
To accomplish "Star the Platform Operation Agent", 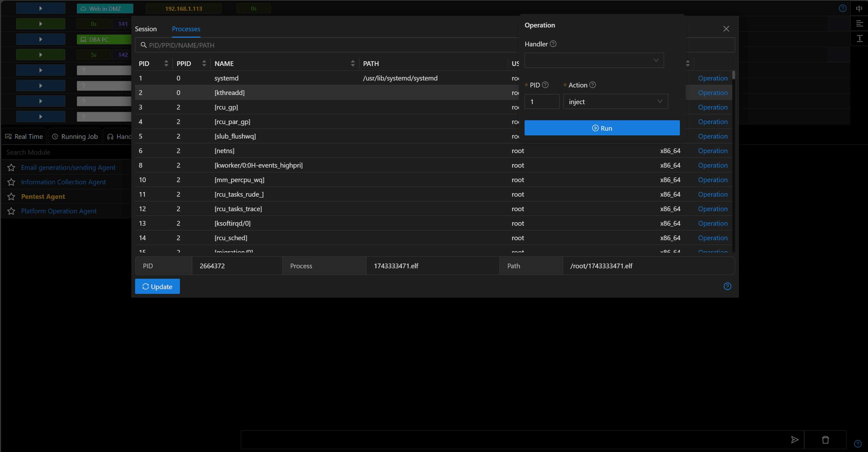I will pyautogui.click(x=11, y=211).
